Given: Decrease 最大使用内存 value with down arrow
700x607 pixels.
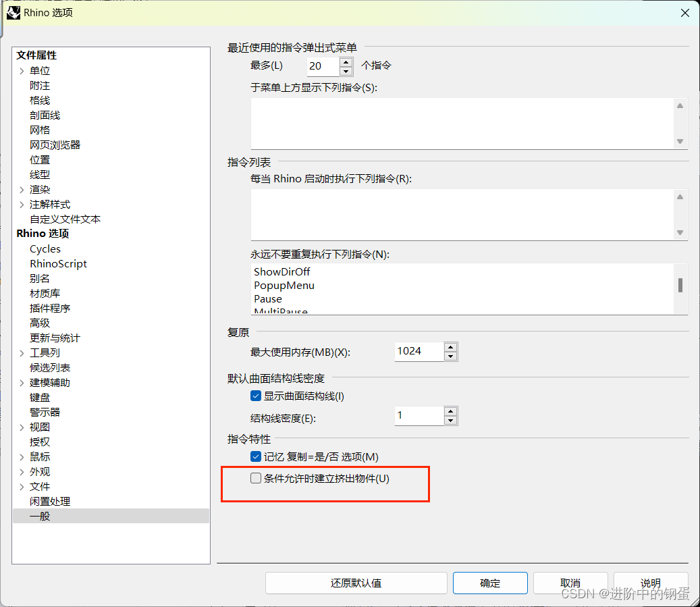Looking at the screenshot, I should 450,357.
